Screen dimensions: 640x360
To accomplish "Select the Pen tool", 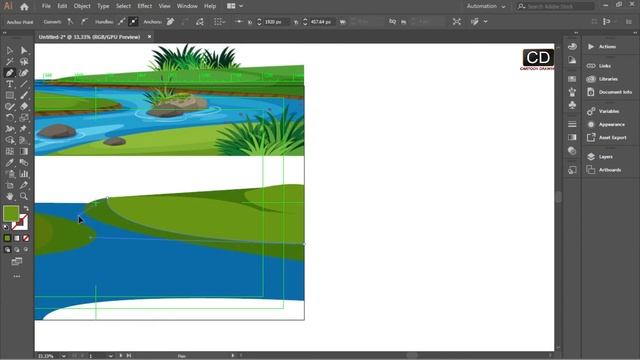I will click(9, 73).
